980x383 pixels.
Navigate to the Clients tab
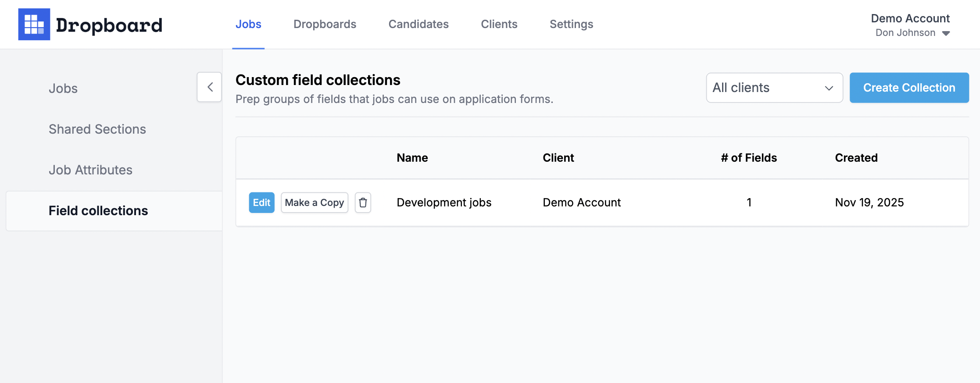pos(499,25)
